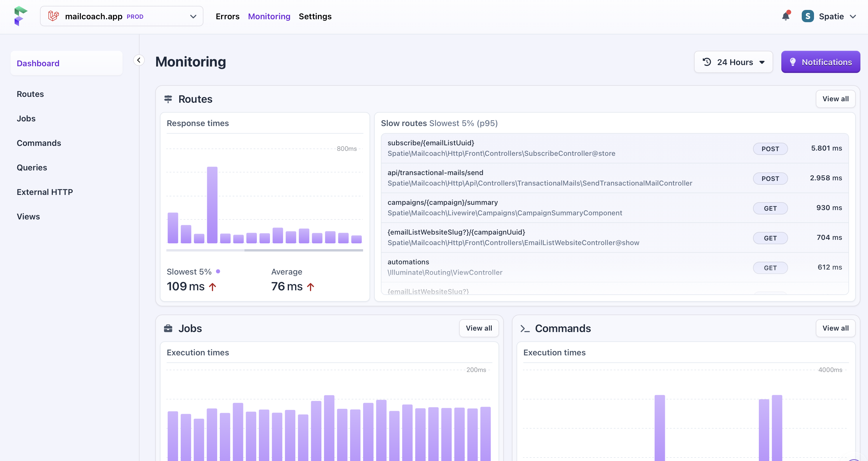This screenshot has width=868, height=461.
Task: Click View all in Commands panel
Action: [x=835, y=328]
